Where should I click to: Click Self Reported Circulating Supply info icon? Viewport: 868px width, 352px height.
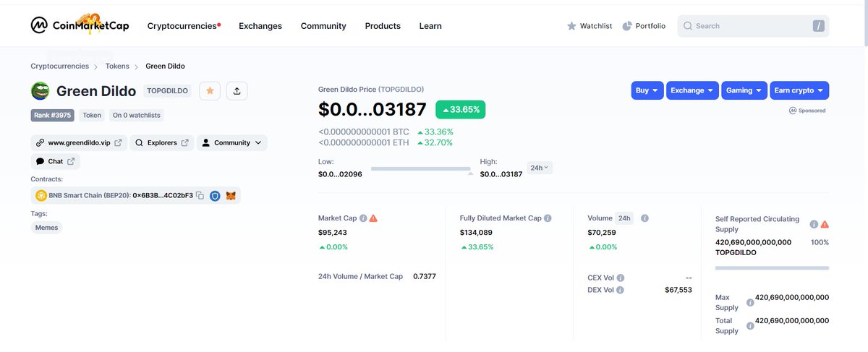coord(814,224)
